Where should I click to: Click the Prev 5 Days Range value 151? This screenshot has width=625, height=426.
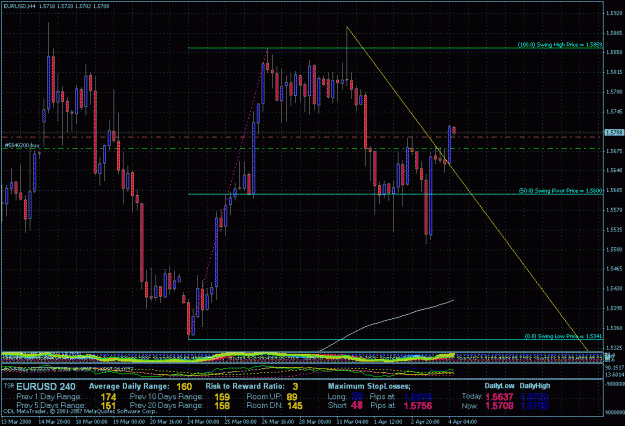click(x=108, y=406)
